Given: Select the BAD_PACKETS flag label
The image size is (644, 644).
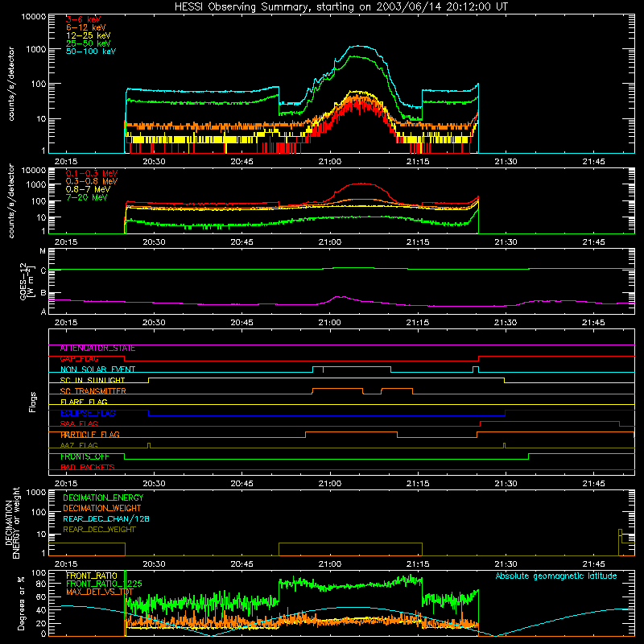Looking at the screenshot, I should point(88,468).
